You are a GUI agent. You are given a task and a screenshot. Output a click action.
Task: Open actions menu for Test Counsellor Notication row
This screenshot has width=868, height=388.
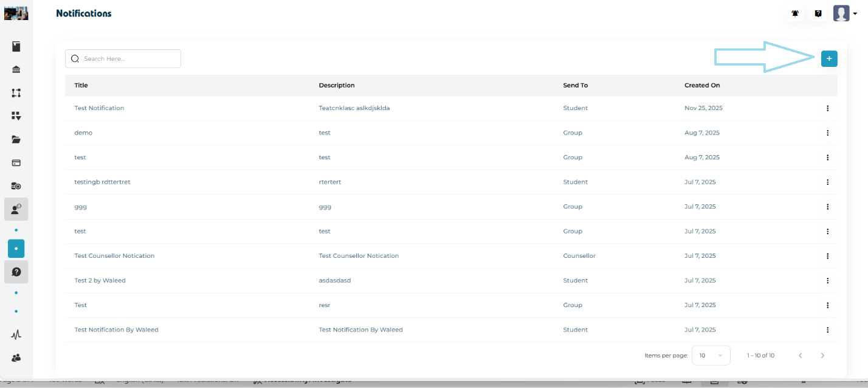coord(827,256)
